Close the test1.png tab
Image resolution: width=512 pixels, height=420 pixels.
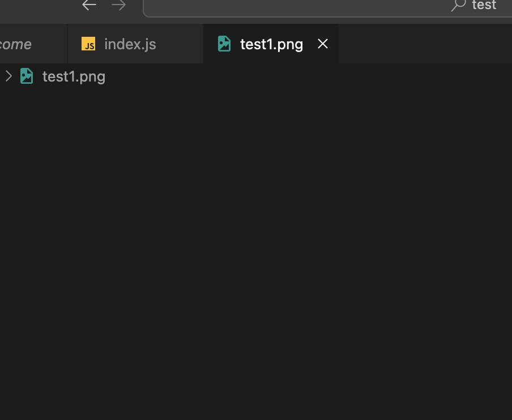point(323,44)
